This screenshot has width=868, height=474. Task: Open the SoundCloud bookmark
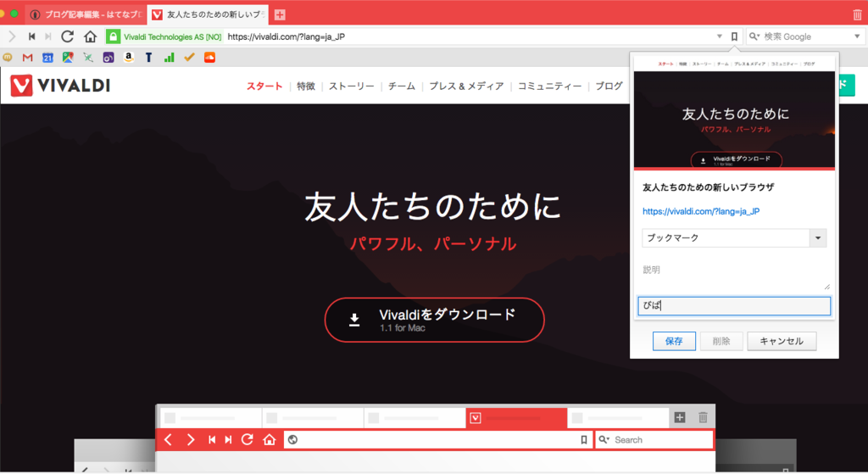click(209, 57)
